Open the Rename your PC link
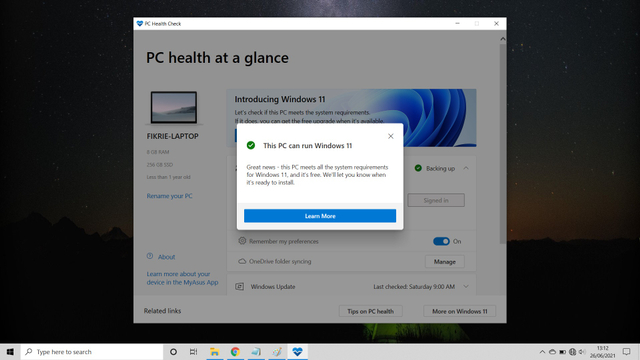 pos(169,196)
